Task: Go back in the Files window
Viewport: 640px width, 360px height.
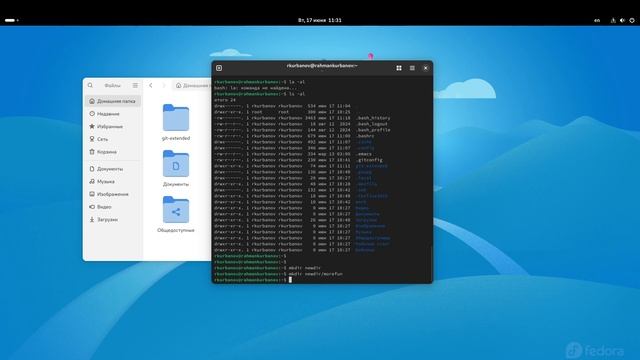Action: (x=151, y=85)
